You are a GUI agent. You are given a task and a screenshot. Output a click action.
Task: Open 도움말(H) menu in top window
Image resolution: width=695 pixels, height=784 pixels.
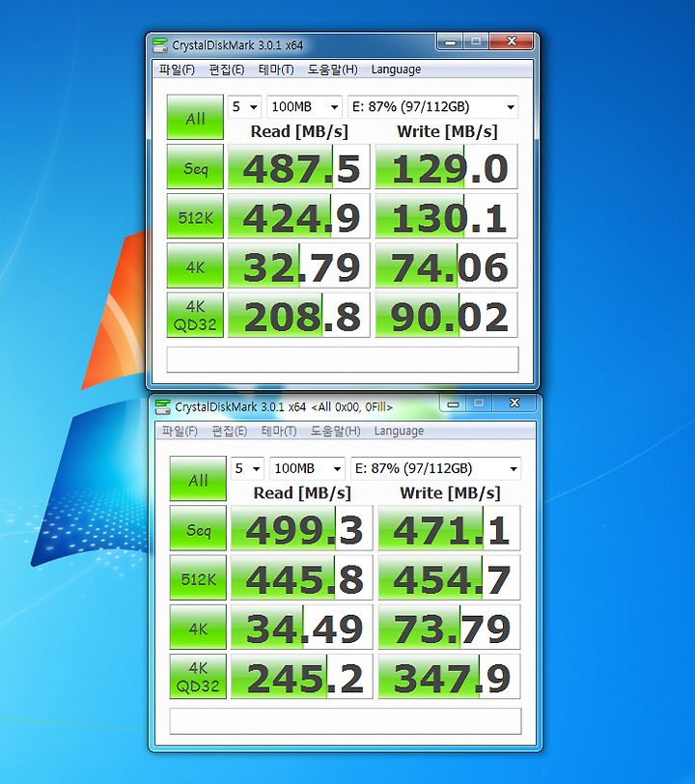(332, 69)
